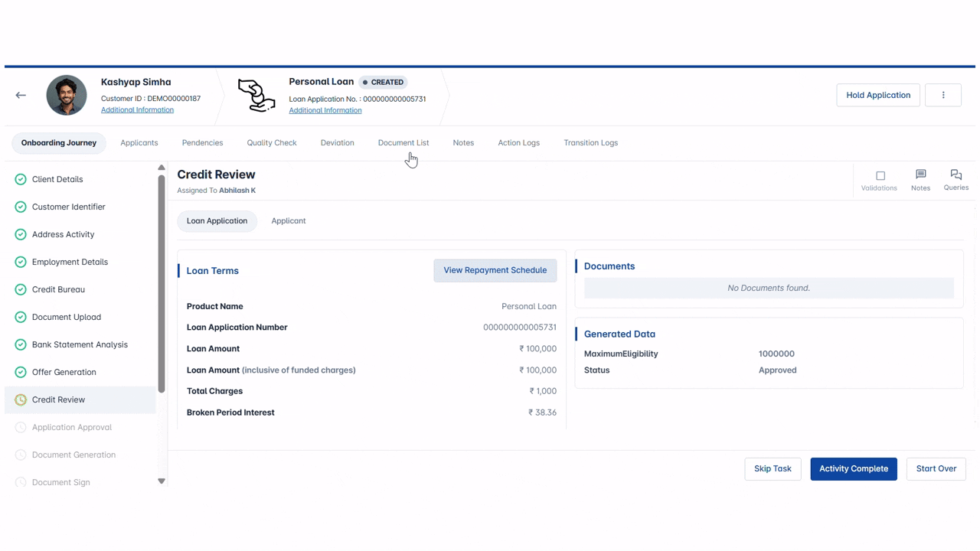Open the Offer Generation step

(80, 372)
